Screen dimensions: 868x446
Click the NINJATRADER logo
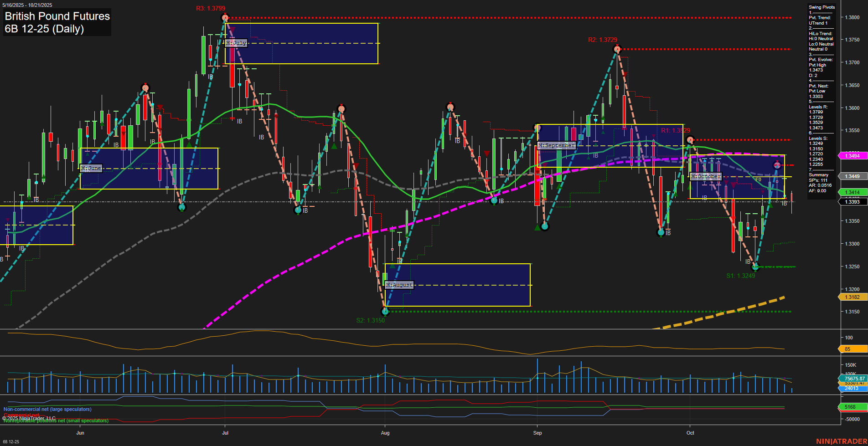click(841, 441)
